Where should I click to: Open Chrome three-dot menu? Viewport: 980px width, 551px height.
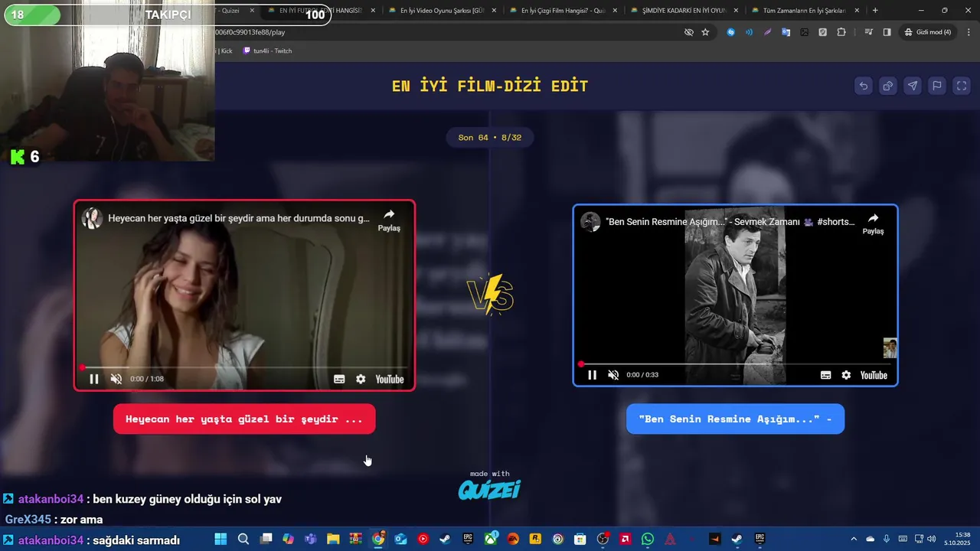pyautogui.click(x=968, y=32)
